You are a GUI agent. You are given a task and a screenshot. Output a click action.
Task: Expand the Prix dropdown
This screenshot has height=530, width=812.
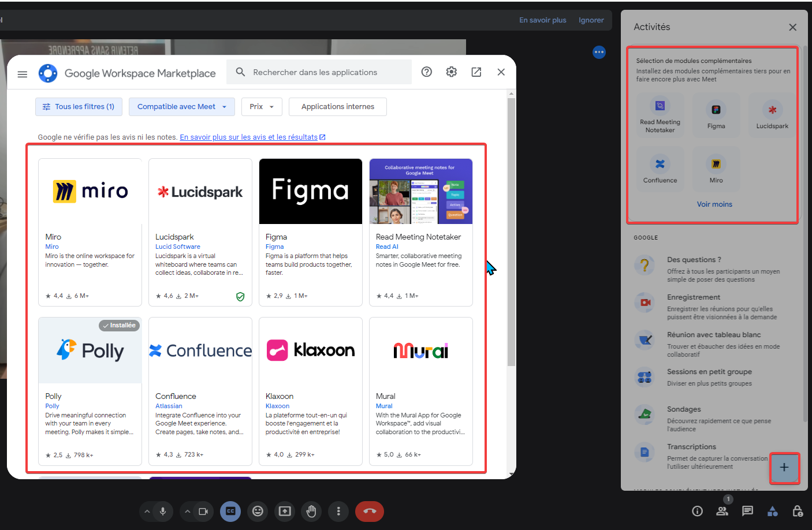(x=262, y=107)
